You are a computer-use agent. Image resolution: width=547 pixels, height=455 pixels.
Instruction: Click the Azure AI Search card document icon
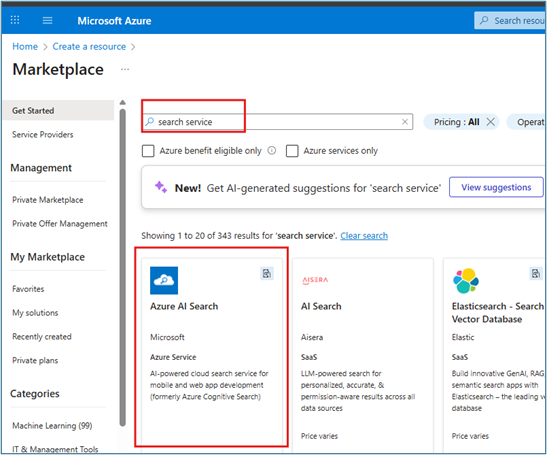tap(267, 274)
